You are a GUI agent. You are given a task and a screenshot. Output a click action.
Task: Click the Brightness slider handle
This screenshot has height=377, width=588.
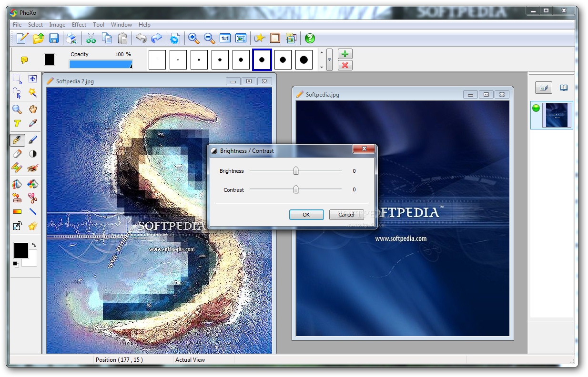pyautogui.click(x=296, y=170)
